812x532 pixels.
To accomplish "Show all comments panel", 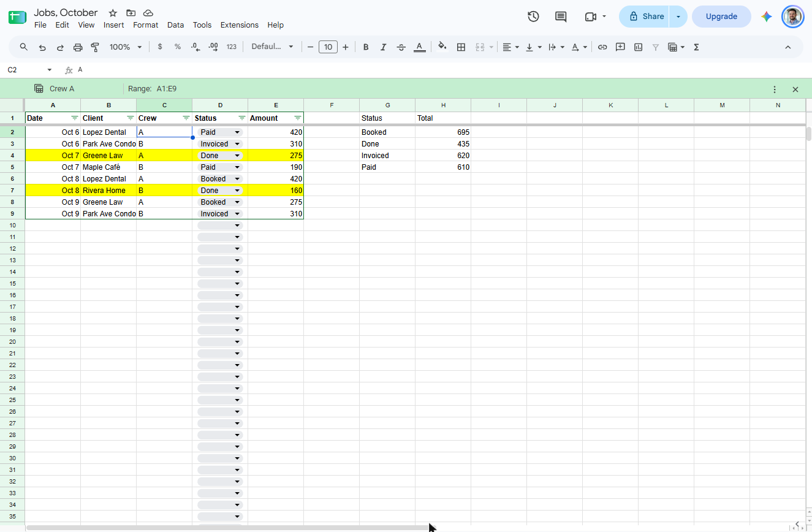I will click(x=561, y=17).
